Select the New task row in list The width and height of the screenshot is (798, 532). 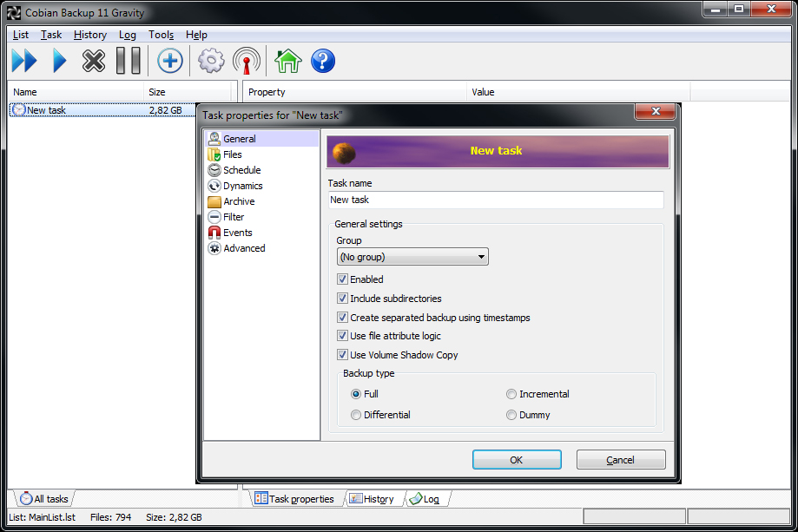102,110
